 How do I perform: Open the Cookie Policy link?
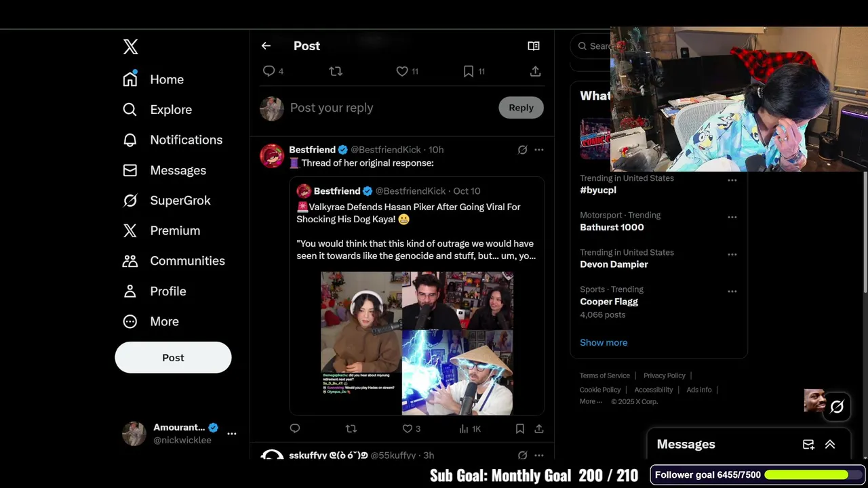[x=600, y=390]
